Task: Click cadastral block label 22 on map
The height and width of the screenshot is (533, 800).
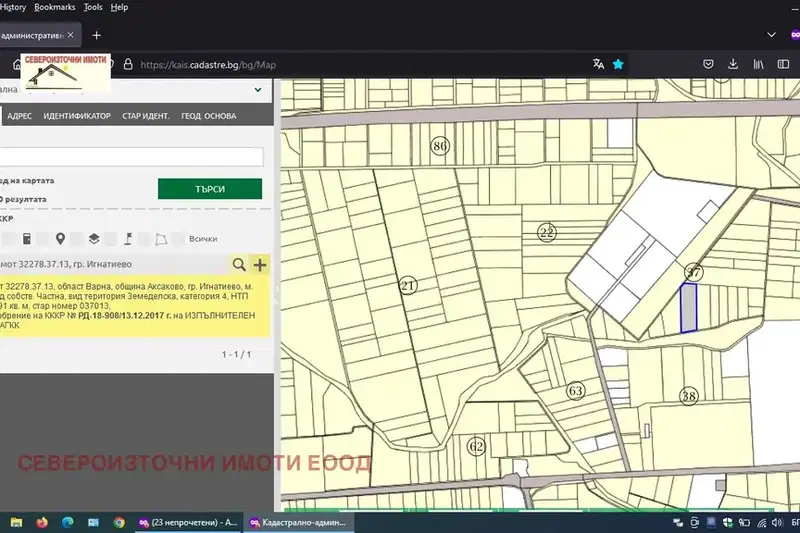Action: tap(547, 233)
